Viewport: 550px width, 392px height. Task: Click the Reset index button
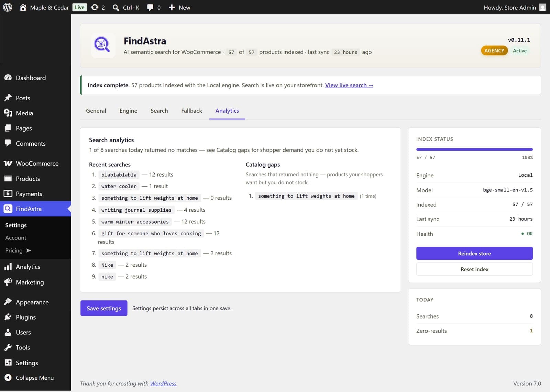474,269
